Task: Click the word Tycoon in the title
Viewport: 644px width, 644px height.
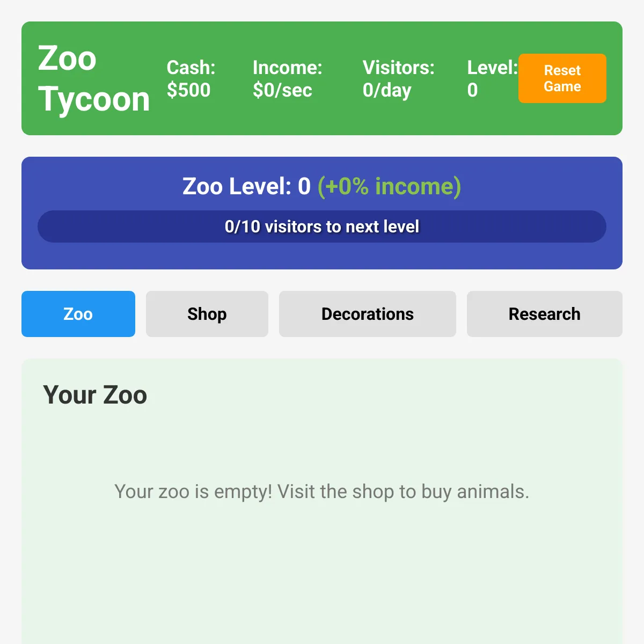Action: point(94,99)
